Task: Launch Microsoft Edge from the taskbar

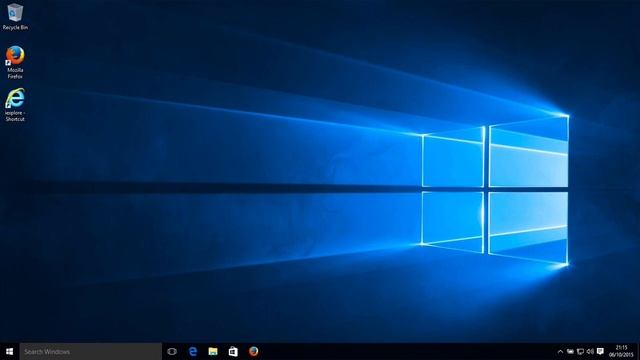Action: (x=193, y=351)
